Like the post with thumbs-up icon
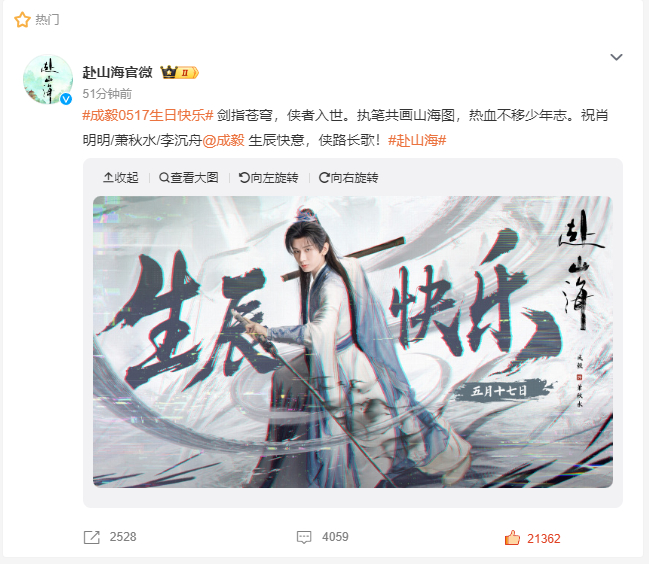The image size is (649, 564). click(512, 538)
